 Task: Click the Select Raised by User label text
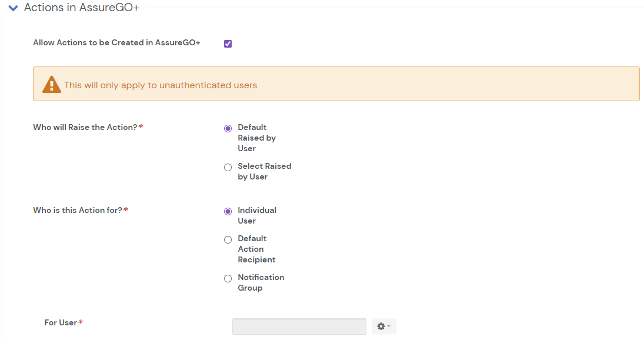[264, 171]
